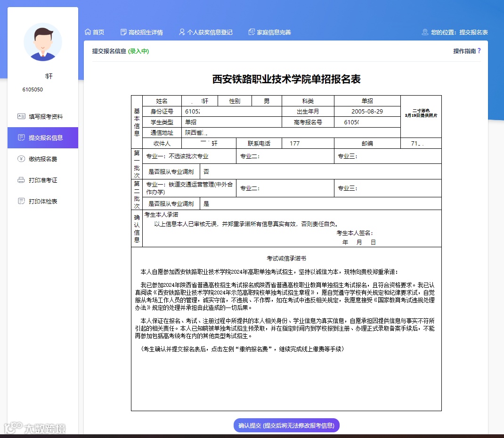Click the 考试诚信承诺书 heading
The height and width of the screenshot is (438, 504).
point(286,259)
